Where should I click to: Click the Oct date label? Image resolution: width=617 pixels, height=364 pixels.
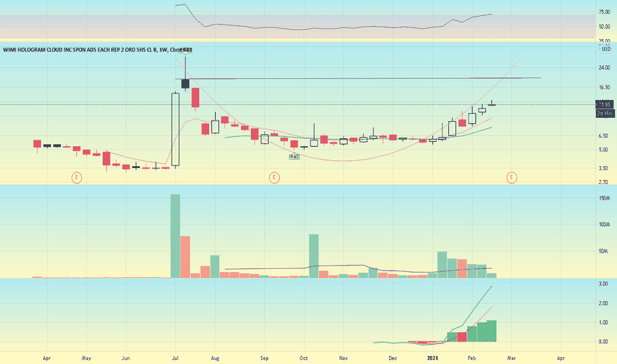click(x=303, y=358)
